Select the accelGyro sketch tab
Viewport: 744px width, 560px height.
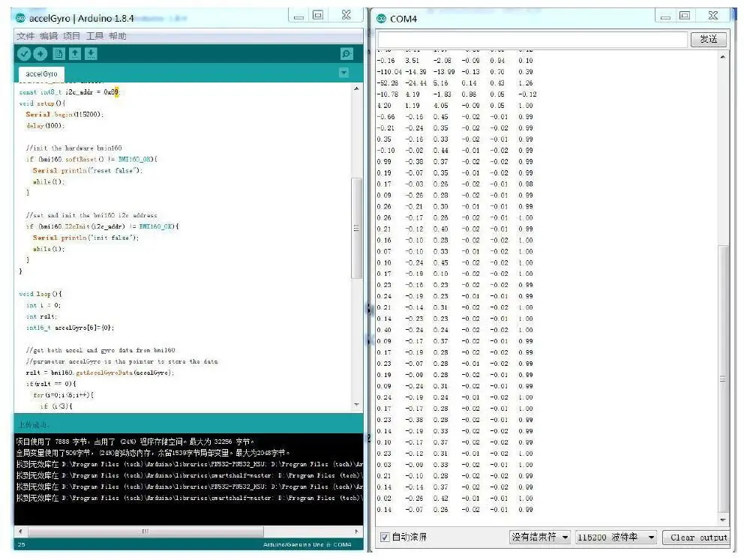[x=41, y=74]
